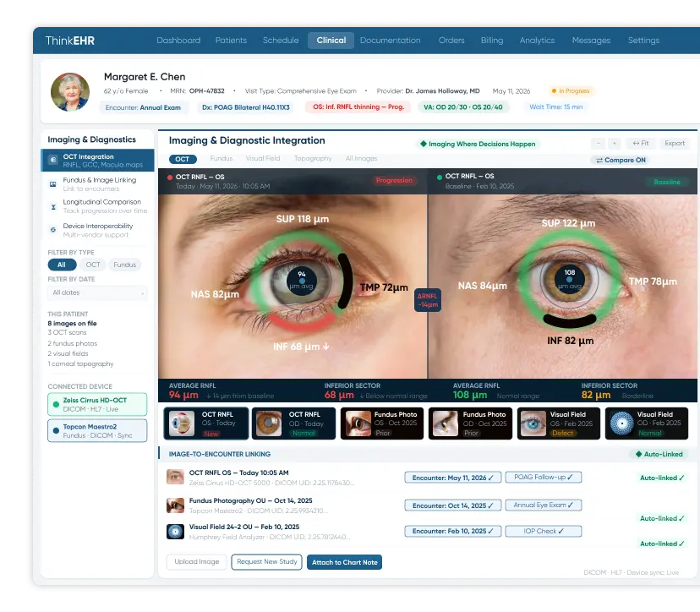
Task: Open the Dashboard tab
Action: click(x=178, y=41)
